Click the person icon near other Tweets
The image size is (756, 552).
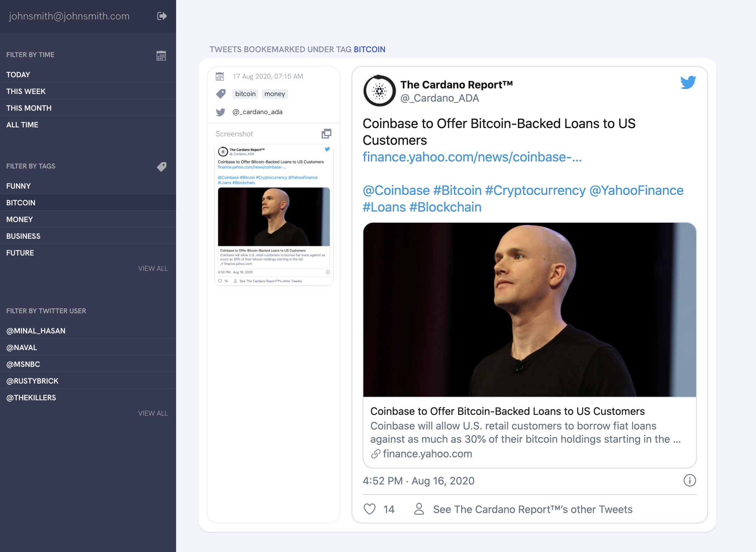[419, 509]
